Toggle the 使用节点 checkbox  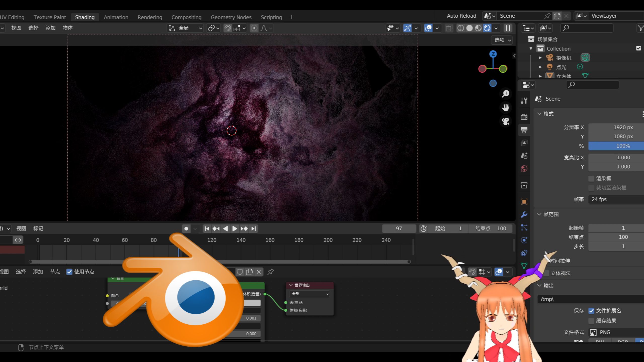point(69,272)
